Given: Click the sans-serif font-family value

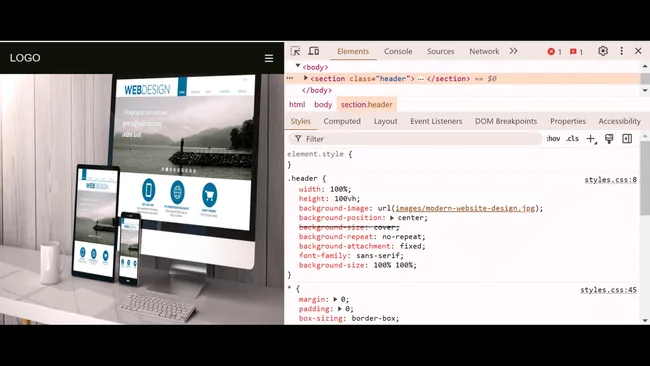Looking at the screenshot, I should (378, 256).
